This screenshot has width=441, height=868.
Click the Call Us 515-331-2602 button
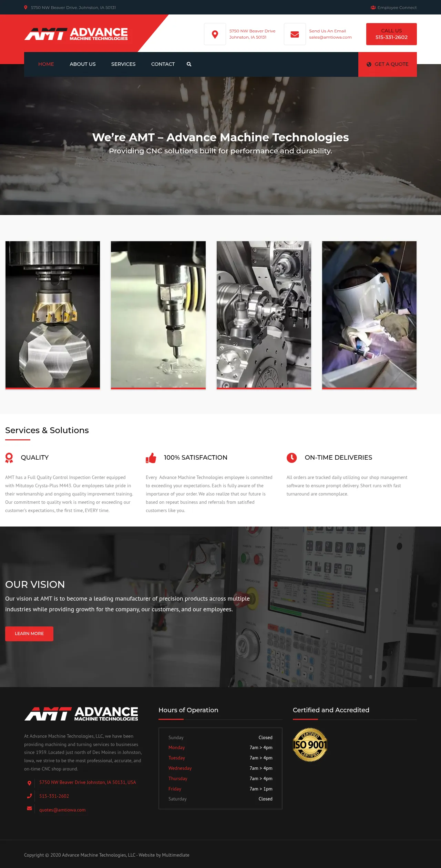coord(391,34)
